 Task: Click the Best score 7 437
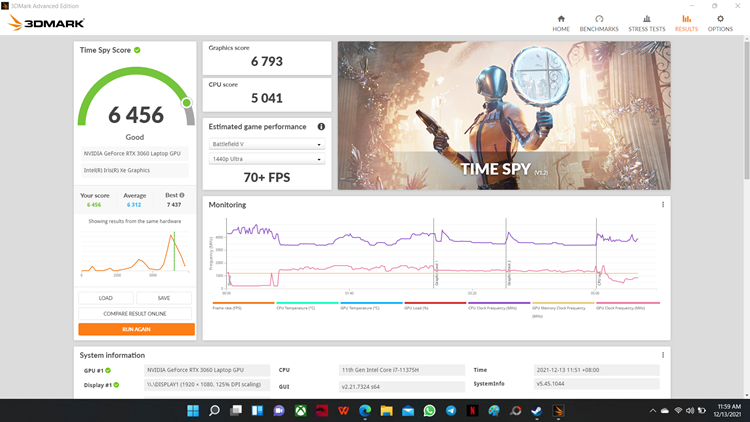point(174,205)
